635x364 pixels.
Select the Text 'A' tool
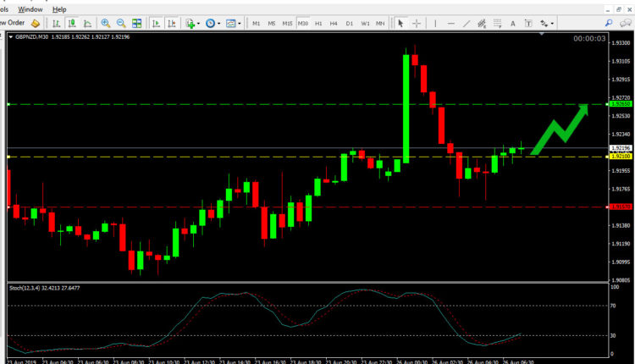pos(513,24)
